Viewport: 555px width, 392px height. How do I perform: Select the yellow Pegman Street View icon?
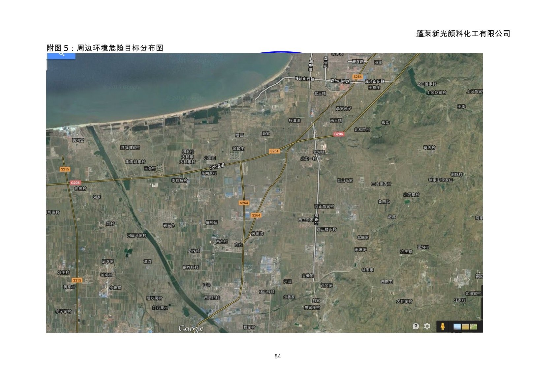tap(443, 326)
